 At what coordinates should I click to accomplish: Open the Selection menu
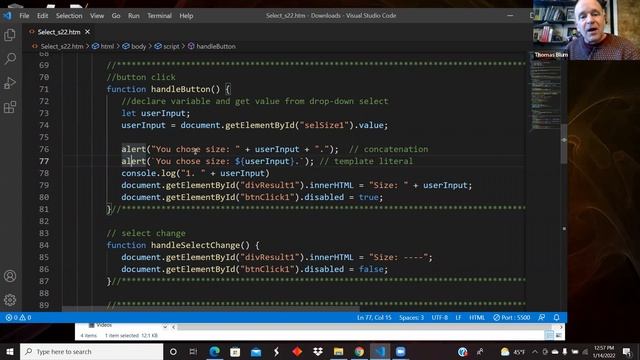(x=69, y=16)
